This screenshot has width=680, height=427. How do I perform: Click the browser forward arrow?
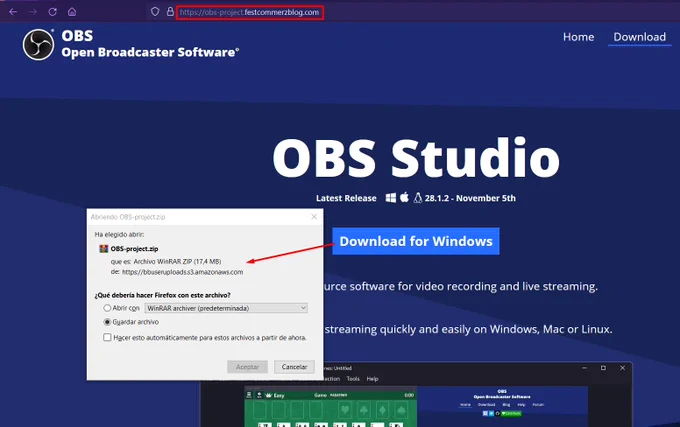click(33, 12)
